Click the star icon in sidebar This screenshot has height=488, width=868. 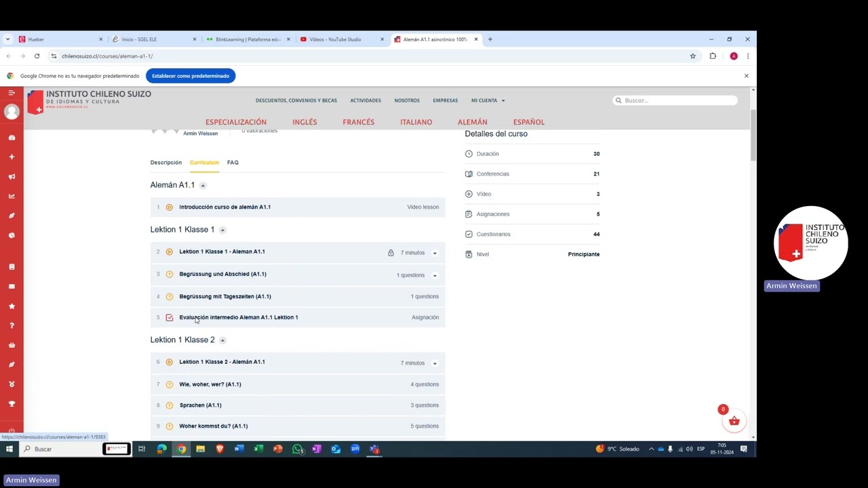12,306
